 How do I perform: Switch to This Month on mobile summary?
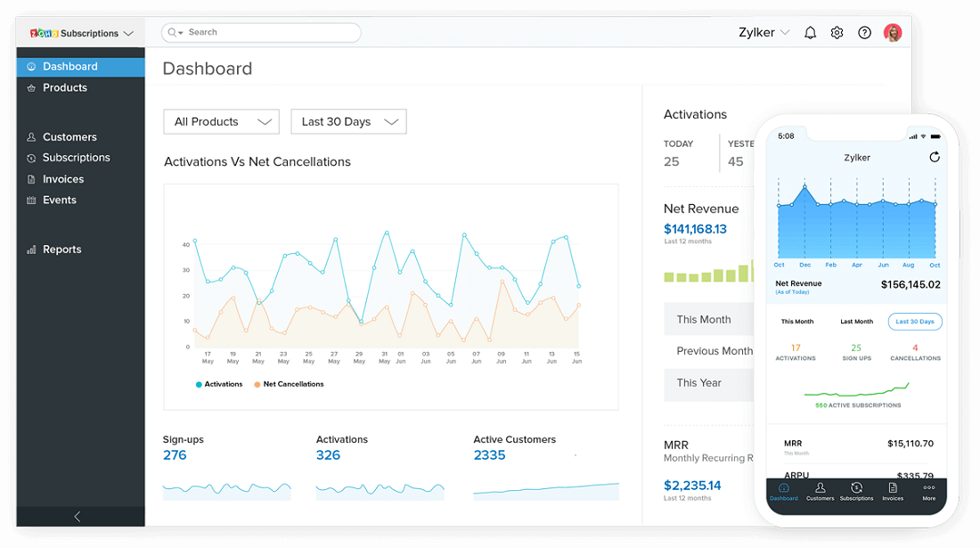tap(796, 321)
